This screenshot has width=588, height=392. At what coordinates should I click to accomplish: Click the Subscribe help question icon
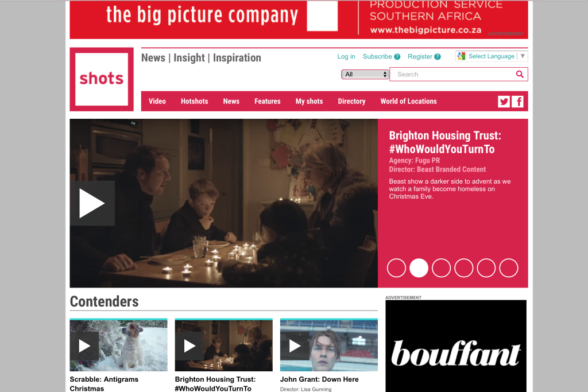click(x=397, y=57)
